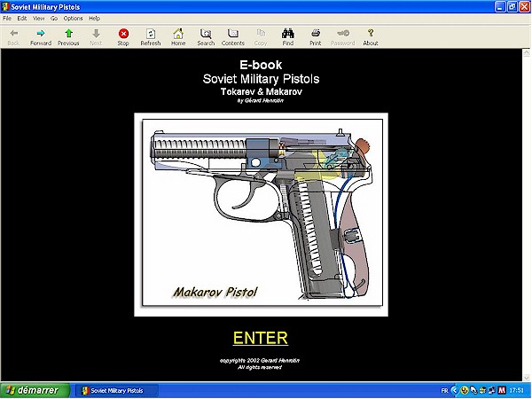The width and height of the screenshot is (532, 399).
Task: Click the yellow round tray icon
Action: point(464,390)
